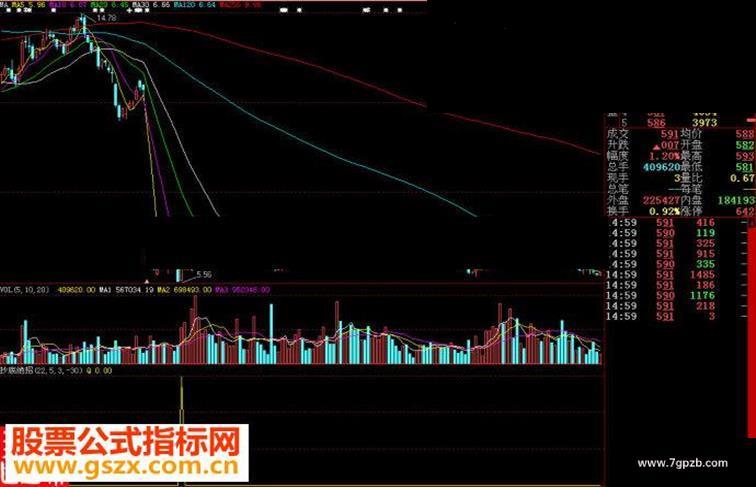This screenshot has height=487, width=756.
Task: Click the 涨停 limit-up price field
Action: [718, 211]
